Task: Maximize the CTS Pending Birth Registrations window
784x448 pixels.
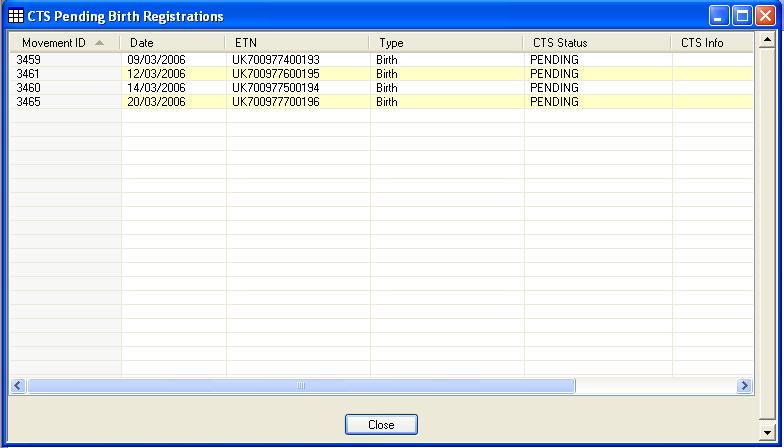Action: pyautogui.click(x=742, y=16)
